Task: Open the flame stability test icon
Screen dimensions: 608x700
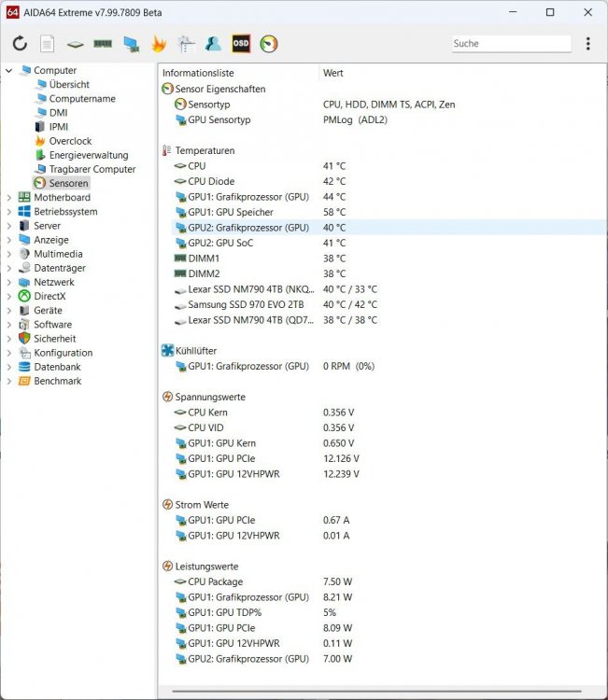Action: tap(159, 44)
